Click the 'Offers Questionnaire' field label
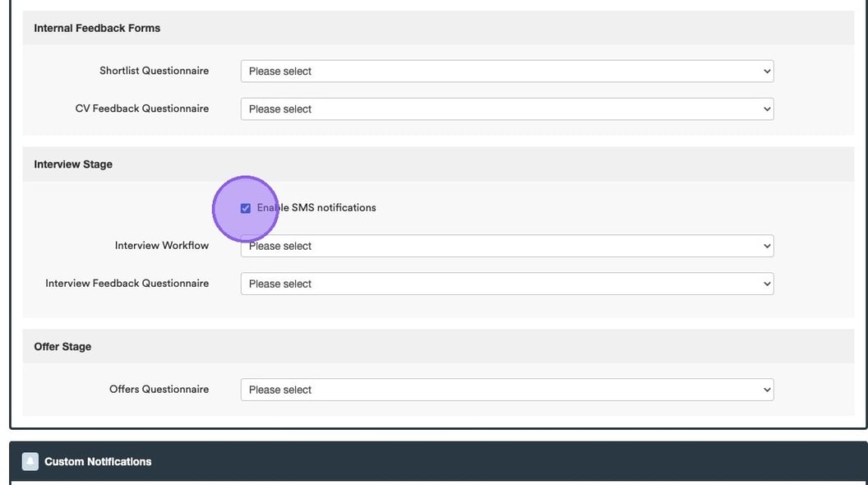Viewport: 868px width, 485px height. pos(159,389)
